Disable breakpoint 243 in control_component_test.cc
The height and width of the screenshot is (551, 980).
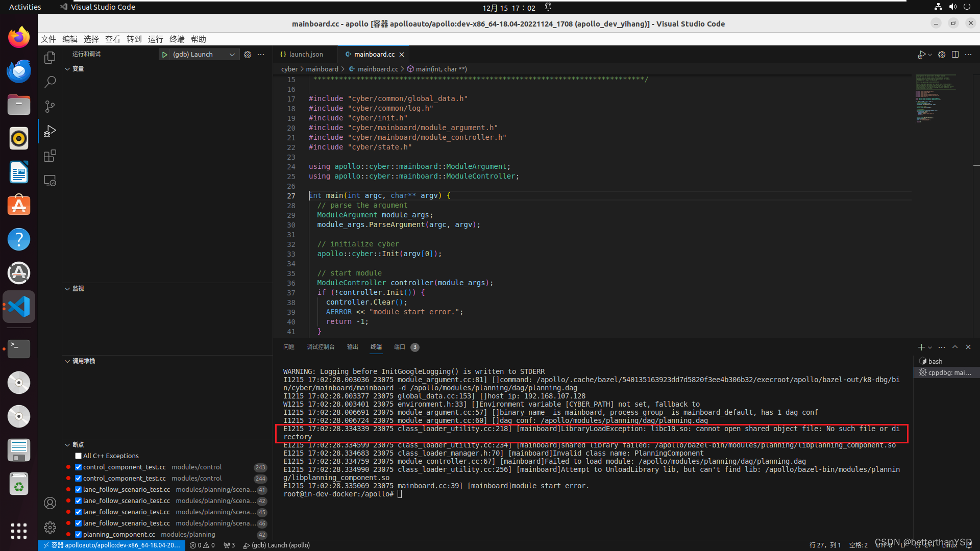pyautogui.click(x=78, y=467)
